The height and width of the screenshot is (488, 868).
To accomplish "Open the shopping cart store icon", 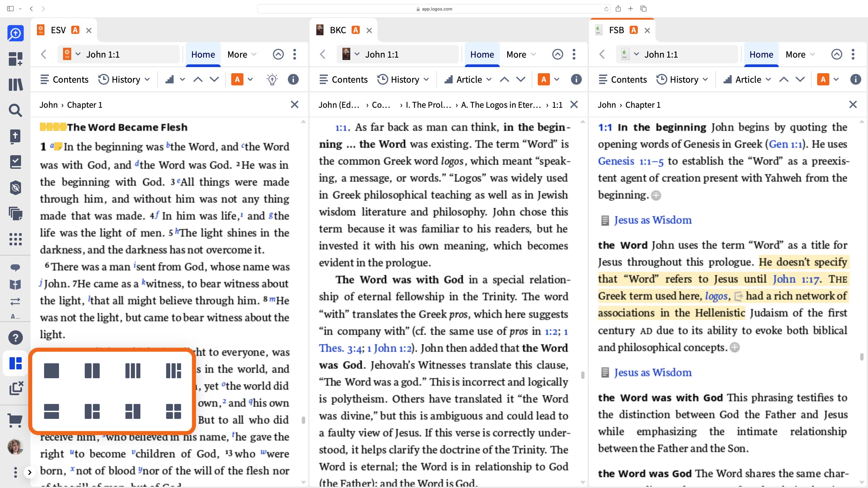I will tap(15, 421).
